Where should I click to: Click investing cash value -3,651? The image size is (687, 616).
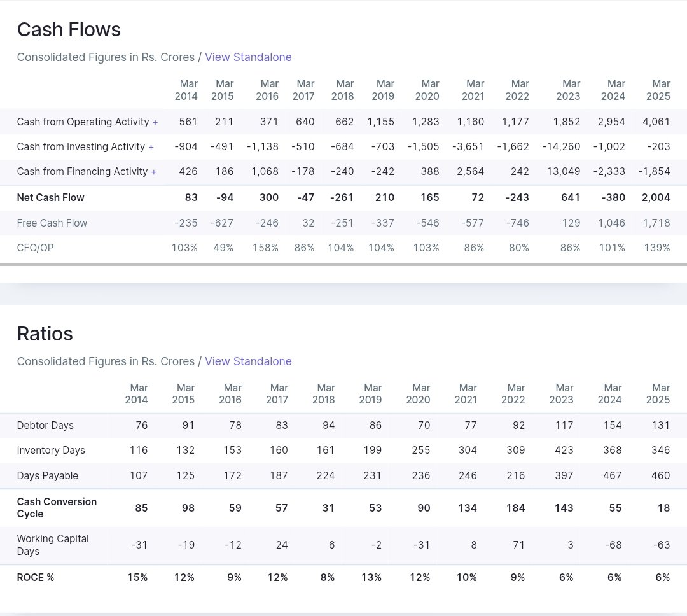[x=468, y=147]
